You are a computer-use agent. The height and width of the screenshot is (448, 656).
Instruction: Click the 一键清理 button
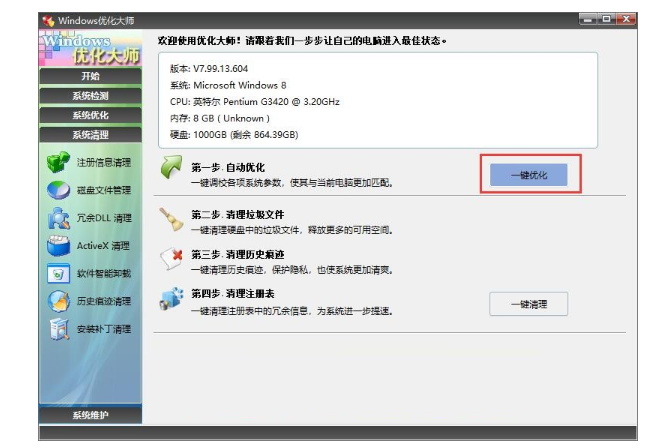coord(528,304)
